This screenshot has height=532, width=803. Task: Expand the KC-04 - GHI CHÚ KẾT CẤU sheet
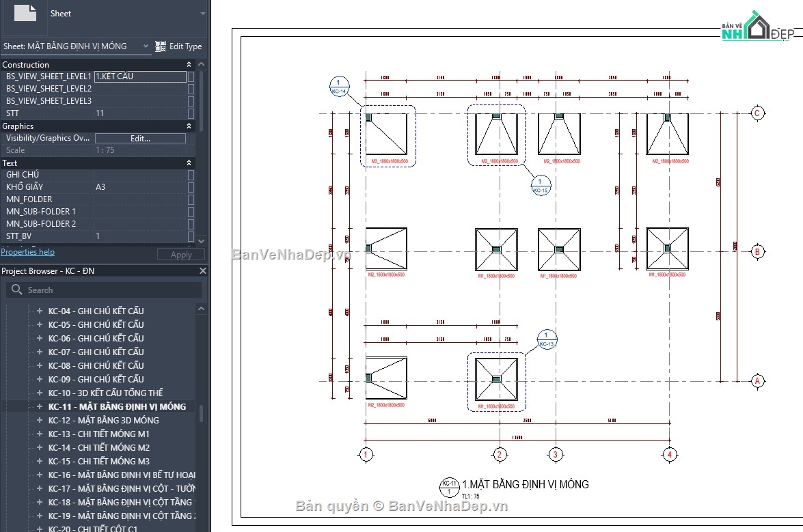click(40, 311)
